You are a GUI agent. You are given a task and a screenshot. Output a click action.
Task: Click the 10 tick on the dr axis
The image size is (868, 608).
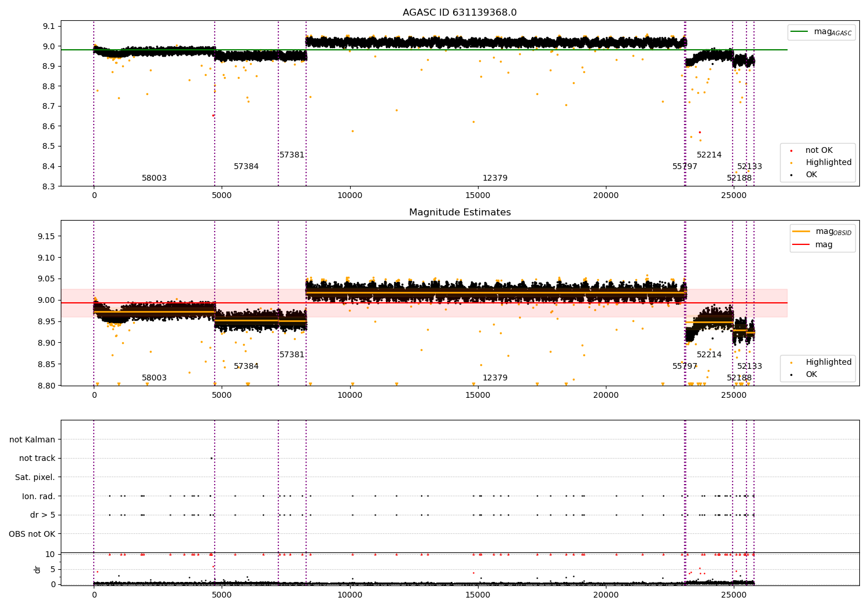click(x=50, y=554)
